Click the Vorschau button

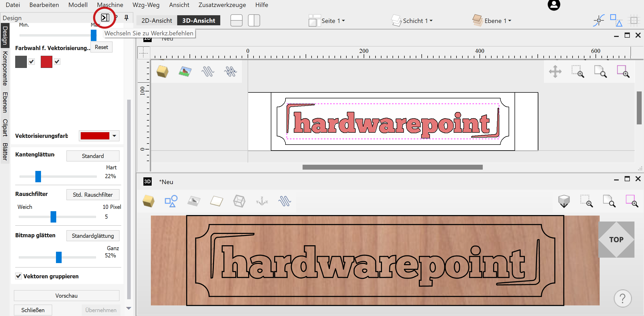[x=67, y=296]
